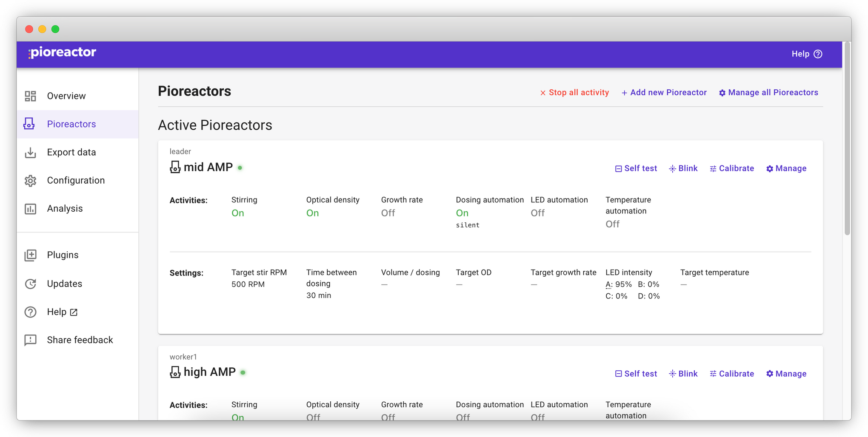Run Self test on mid AMP
868x437 pixels.
636,168
